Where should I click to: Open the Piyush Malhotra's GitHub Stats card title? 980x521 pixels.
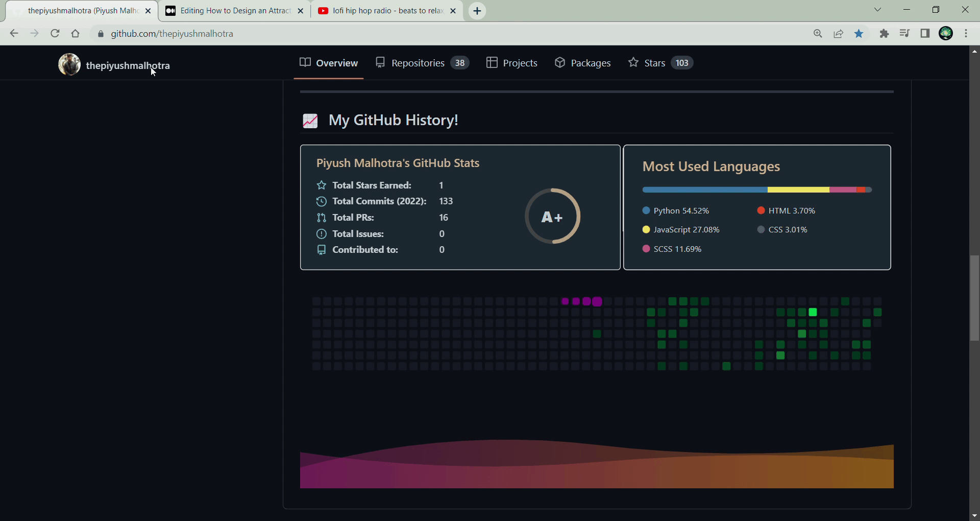(398, 163)
